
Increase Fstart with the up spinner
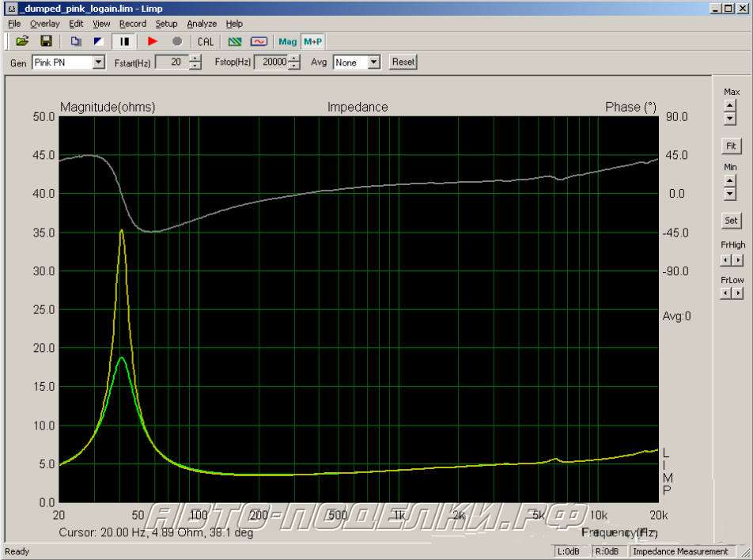click(x=195, y=59)
